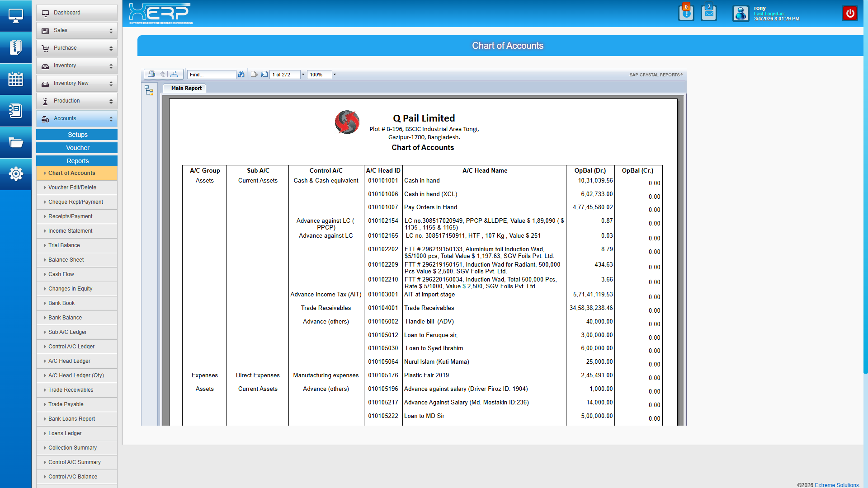This screenshot has width=868, height=488.
Task: Click the export report icon
Action: [174, 74]
